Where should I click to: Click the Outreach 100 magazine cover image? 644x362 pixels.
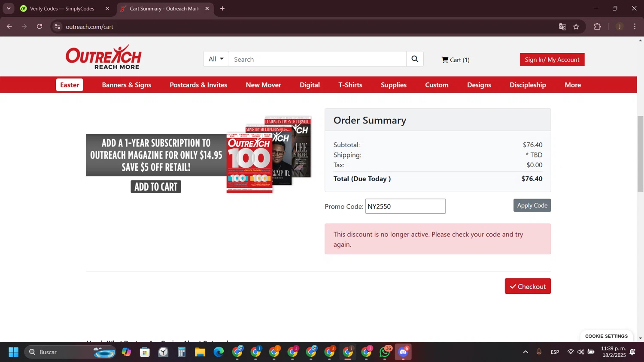pyautogui.click(x=249, y=163)
